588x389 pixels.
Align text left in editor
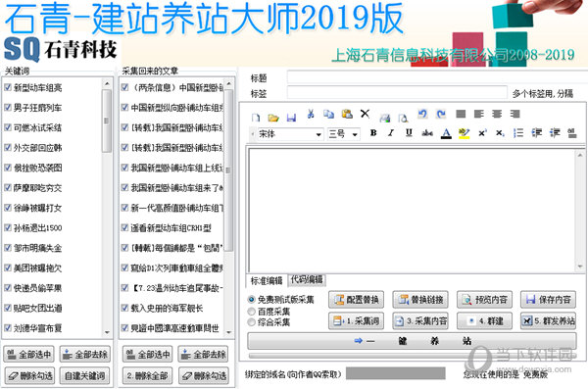(479, 114)
